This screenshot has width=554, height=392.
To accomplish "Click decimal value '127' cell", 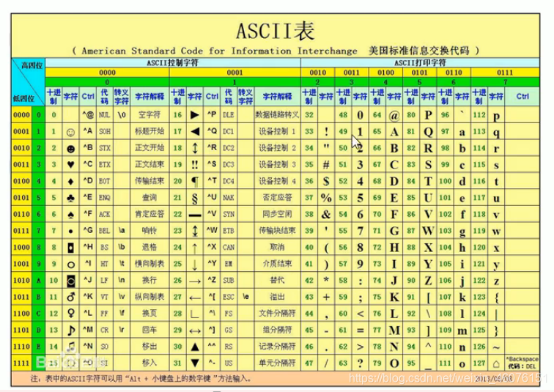I will click(479, 363).
